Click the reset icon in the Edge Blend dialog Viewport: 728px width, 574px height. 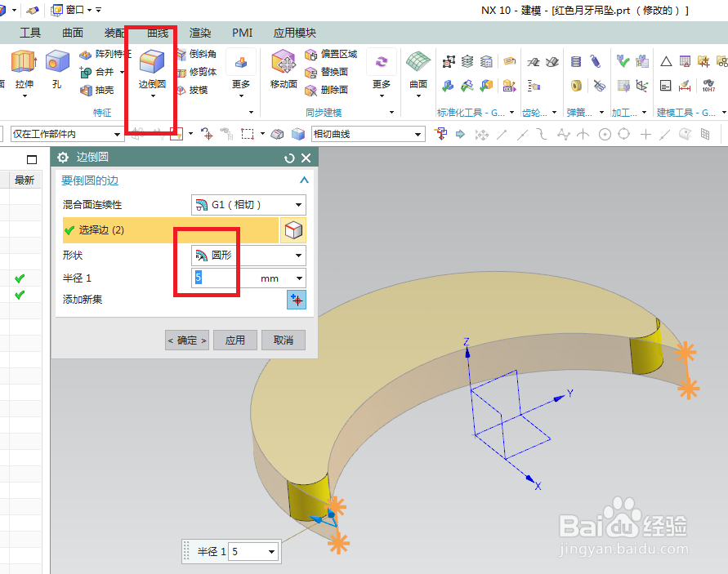(291, 157)
